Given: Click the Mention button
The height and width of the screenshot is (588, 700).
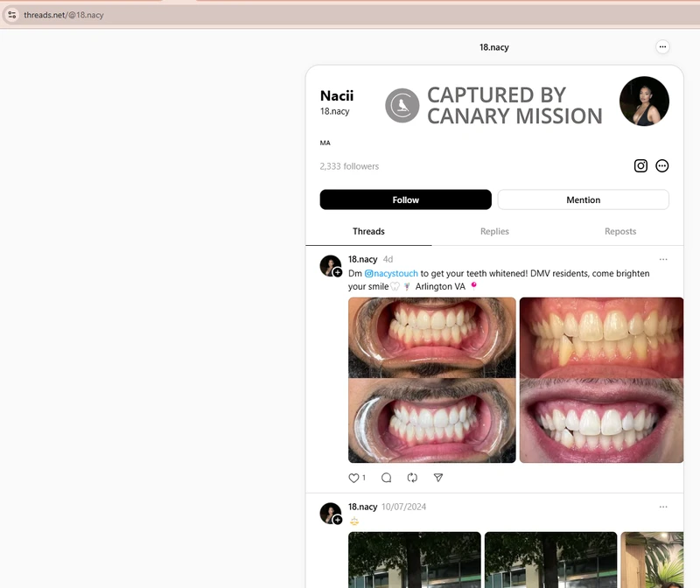Looking at the screenshot, I should pyautogui.click(x=583, y=199).
